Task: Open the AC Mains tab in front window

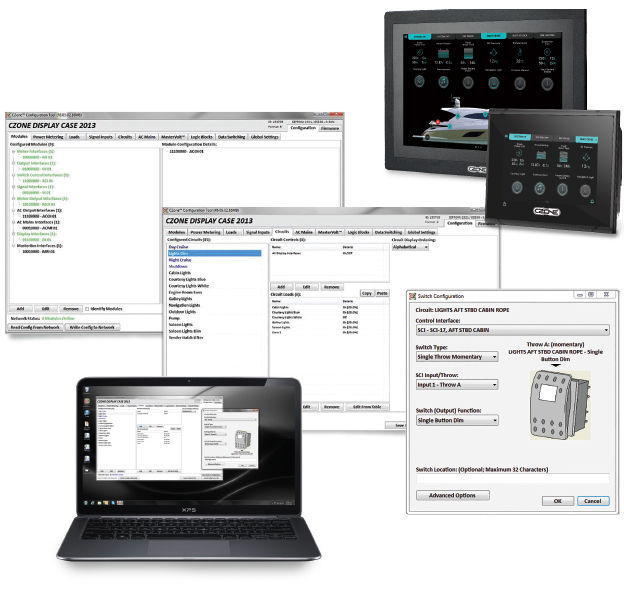Action: click(x=304, y=232)
